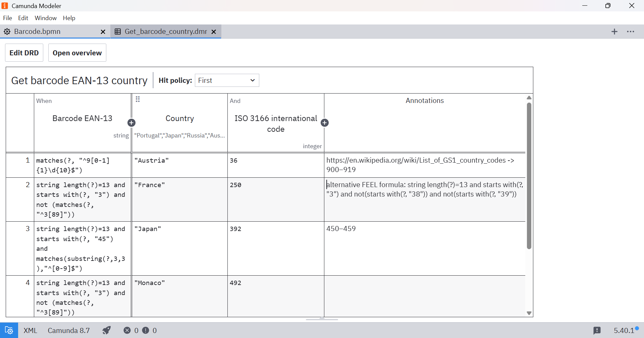Switch to the Barcode.bpmn tab
This screenshot has height=338, width=644.
(x=38, y=32)
